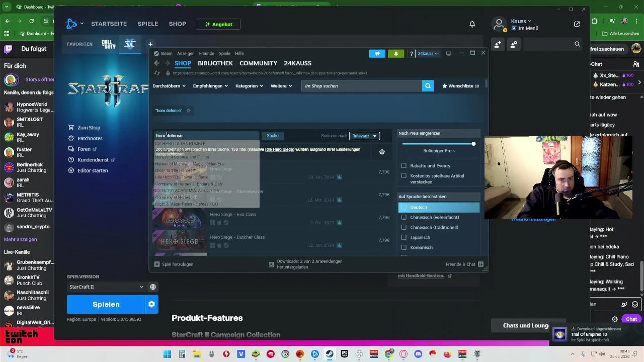Switch Steam to Big Picture mode icon

[x=449, y=53]
